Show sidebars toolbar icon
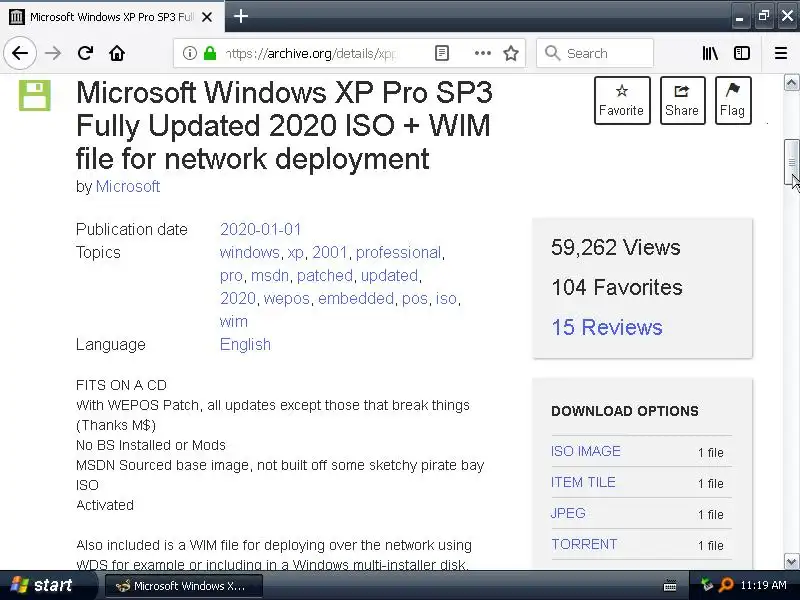Image resolution: width=800 pixels, height=600 pixels. coord(741,53)
